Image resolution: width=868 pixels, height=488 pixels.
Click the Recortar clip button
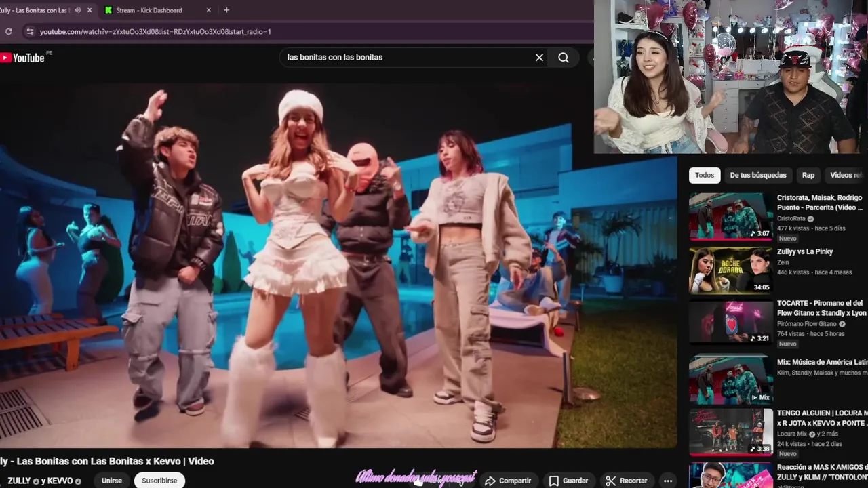coord(626,481)
